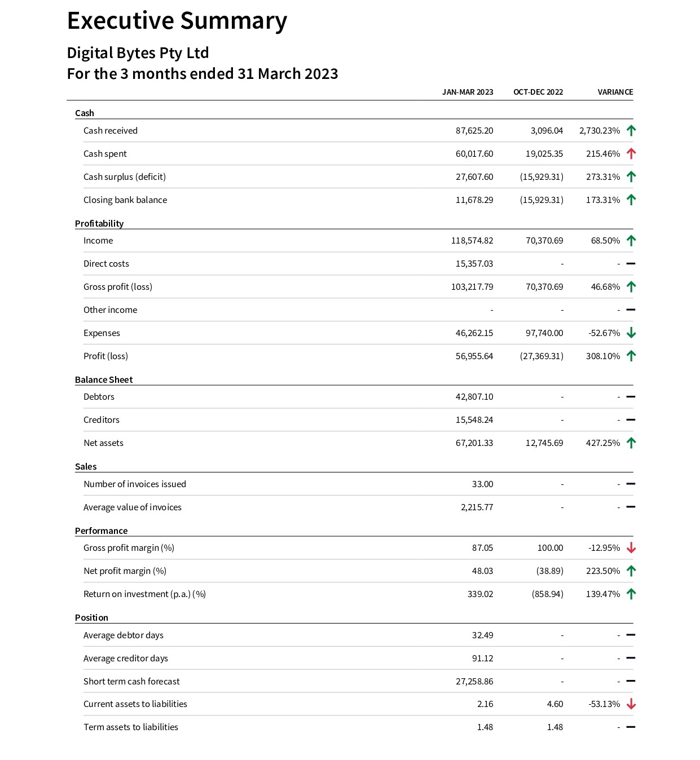Click the green up arrow beside Cash received
The width and height of the screenshot is (700, 760).
pyautogui.click(x=631, y=130)
